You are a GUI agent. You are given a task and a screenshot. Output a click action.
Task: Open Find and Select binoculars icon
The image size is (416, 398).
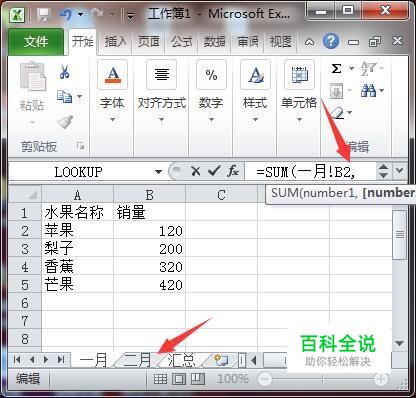(x=368, y=90)
